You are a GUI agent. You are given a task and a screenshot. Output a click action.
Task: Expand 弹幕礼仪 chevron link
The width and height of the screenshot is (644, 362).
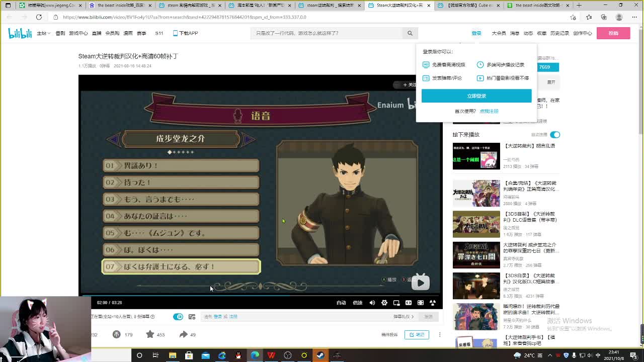coord(404,317)
